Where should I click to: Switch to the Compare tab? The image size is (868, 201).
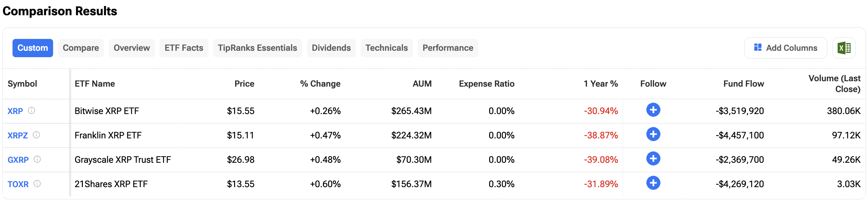(x=81, y=48)
